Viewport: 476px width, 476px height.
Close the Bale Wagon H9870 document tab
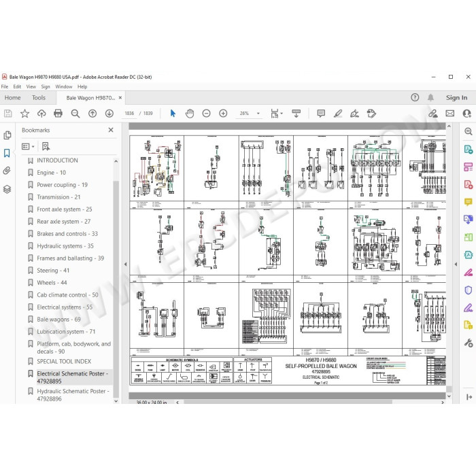pyautogui.click(x=120, y=97)
